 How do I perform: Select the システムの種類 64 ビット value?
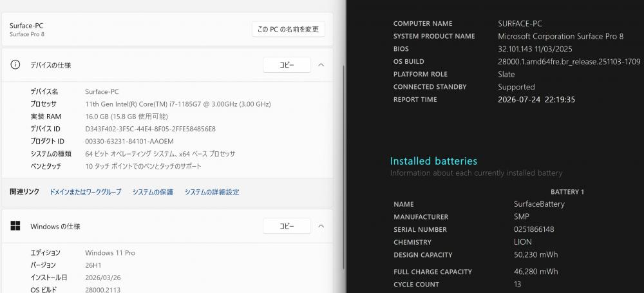[x=160, y=154]
